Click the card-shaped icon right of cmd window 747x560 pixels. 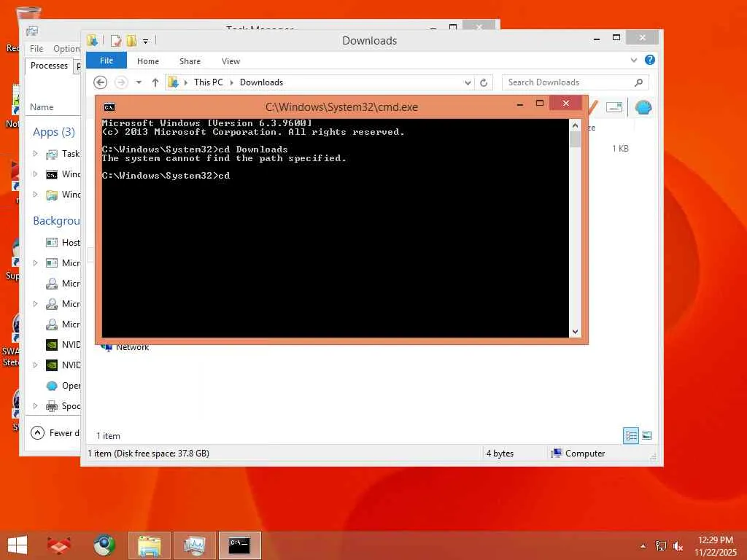(614, 107)
